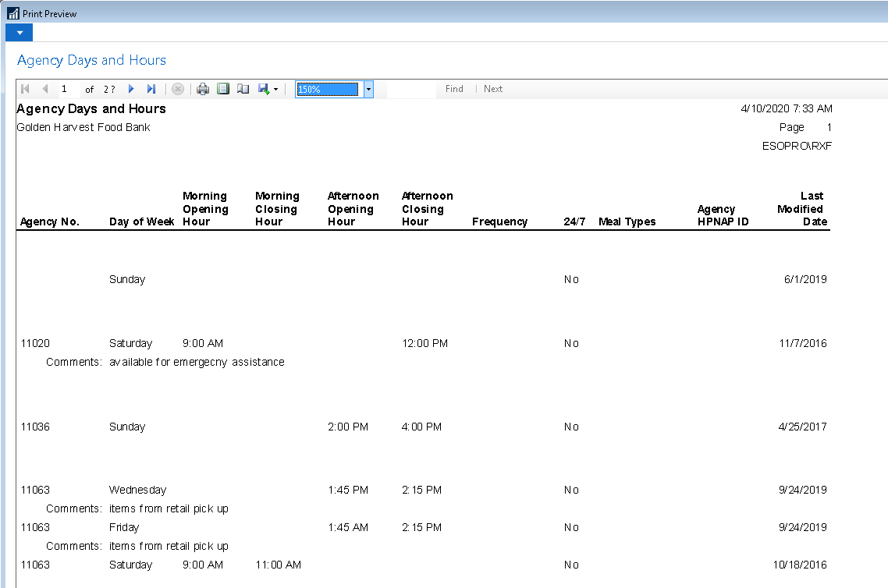The height and width of the screenshot is (588, 888).
Task: Click agency number 11020 in report
Action: (x=35, y=343)
